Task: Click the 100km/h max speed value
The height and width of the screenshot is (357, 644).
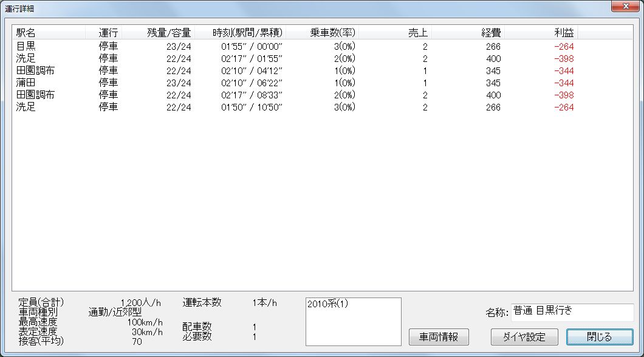Action: [145, 322]
